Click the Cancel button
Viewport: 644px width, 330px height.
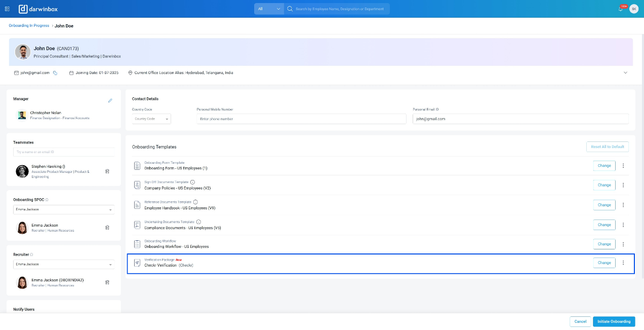tap(580, 321)
